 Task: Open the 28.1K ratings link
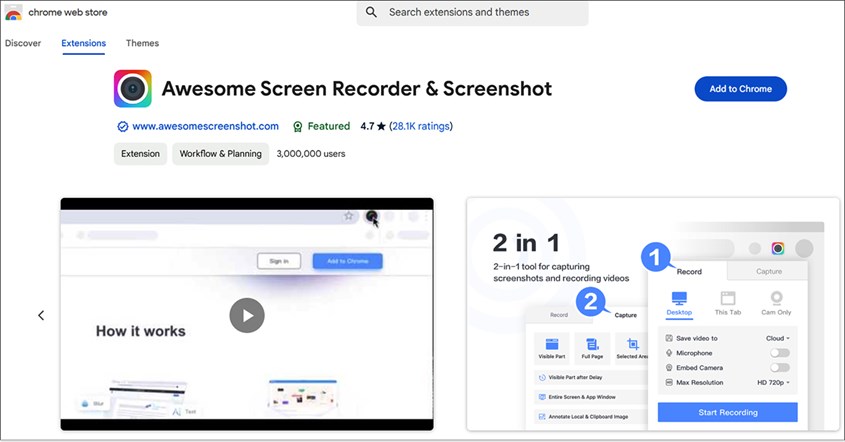421,126
